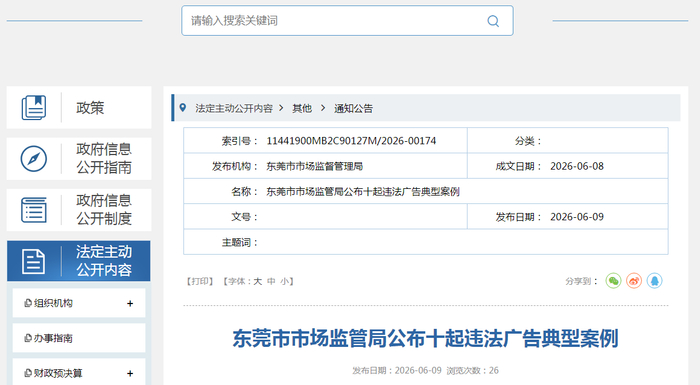Share the article to QQ
Screen dimensions: 700x385
point(654,281)
